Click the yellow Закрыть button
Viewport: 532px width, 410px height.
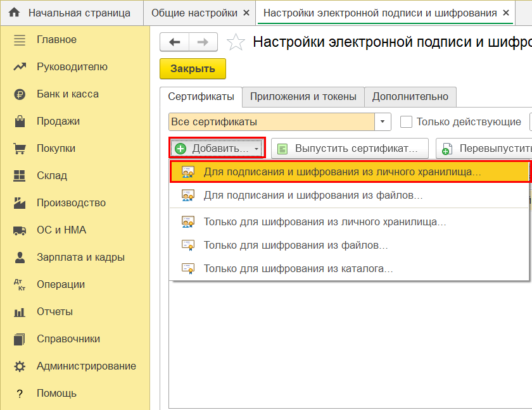coord(193,69)
